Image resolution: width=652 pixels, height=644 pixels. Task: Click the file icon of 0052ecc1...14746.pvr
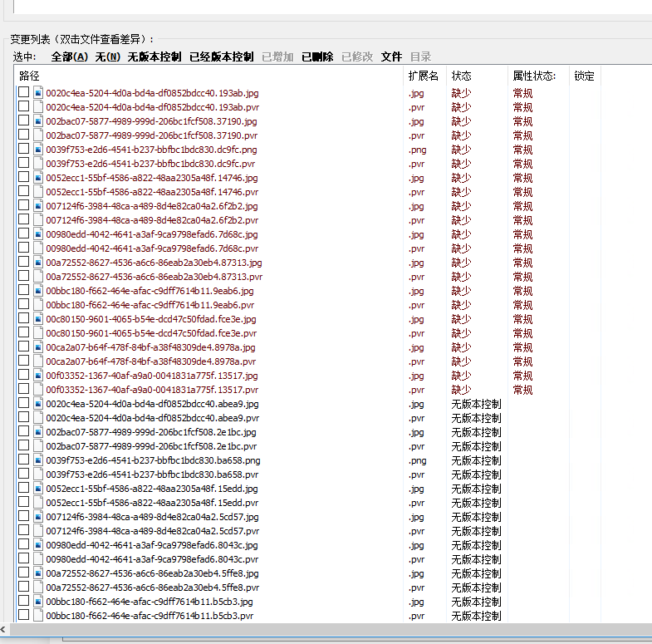38,192
